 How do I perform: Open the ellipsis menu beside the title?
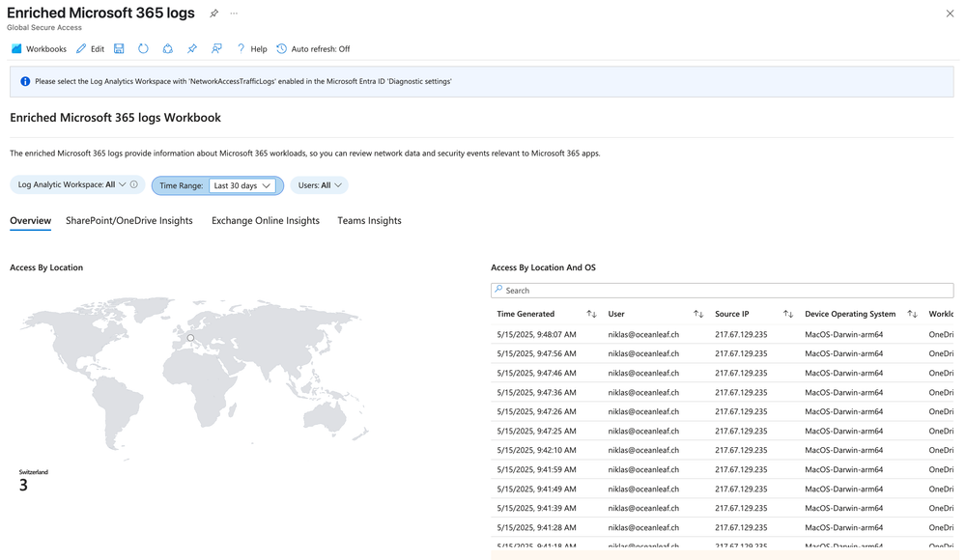233,14
